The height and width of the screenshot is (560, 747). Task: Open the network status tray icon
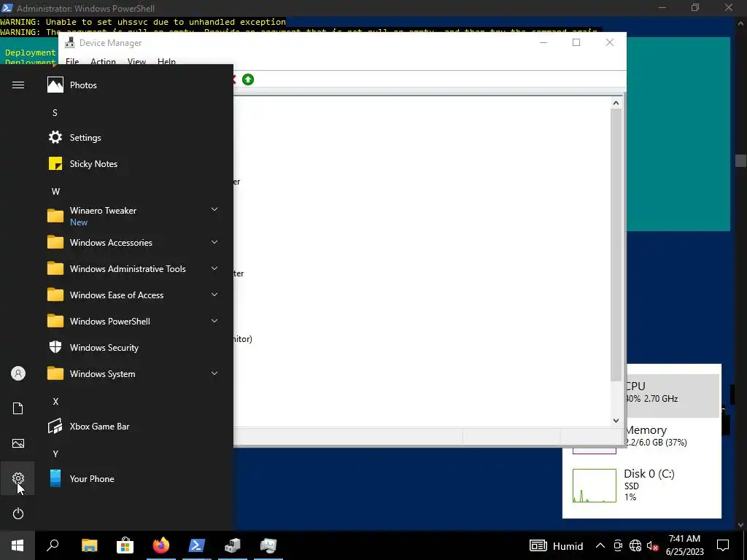[635, 545]
